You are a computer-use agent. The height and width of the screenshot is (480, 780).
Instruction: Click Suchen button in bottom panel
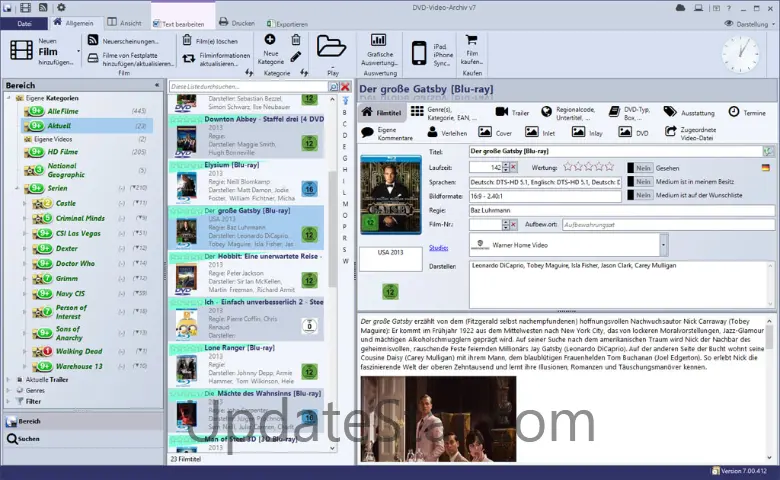tap(82, 439)
